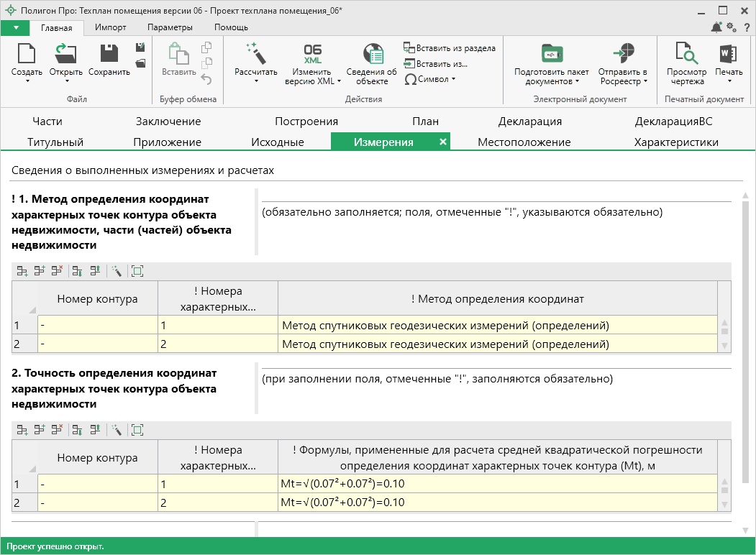
Task: Click the Сохранить (Save) floppy disk icon
Action: (109, 54)
